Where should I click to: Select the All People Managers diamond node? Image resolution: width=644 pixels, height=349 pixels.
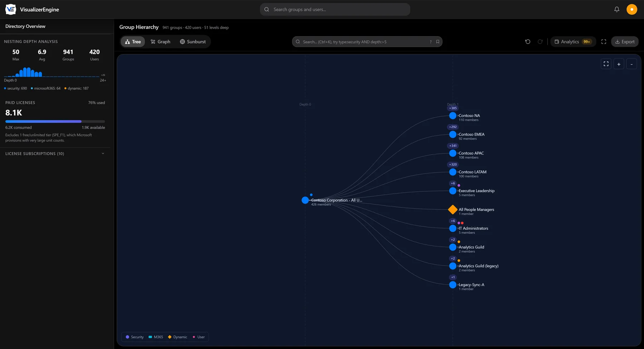(x=453, y=210)
